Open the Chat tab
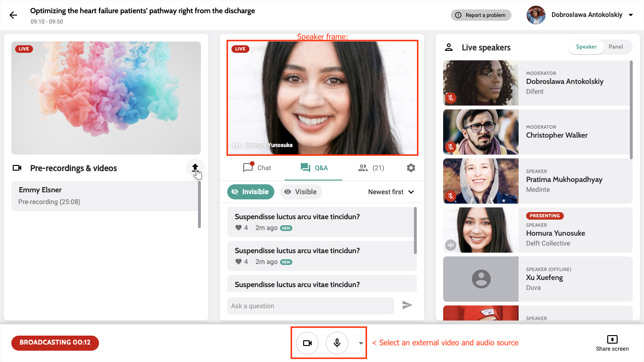Screen dimensions: 644x362 click(257, 168)
